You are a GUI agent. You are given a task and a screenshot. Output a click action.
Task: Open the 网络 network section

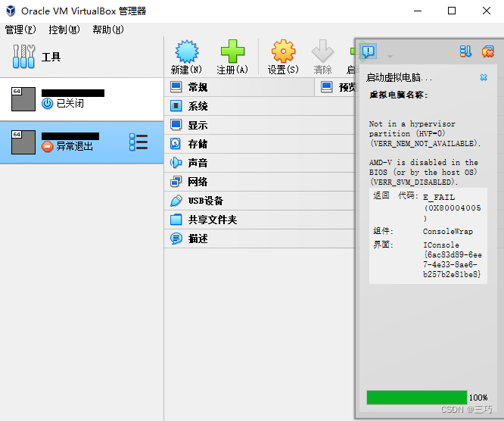(260, 182)
